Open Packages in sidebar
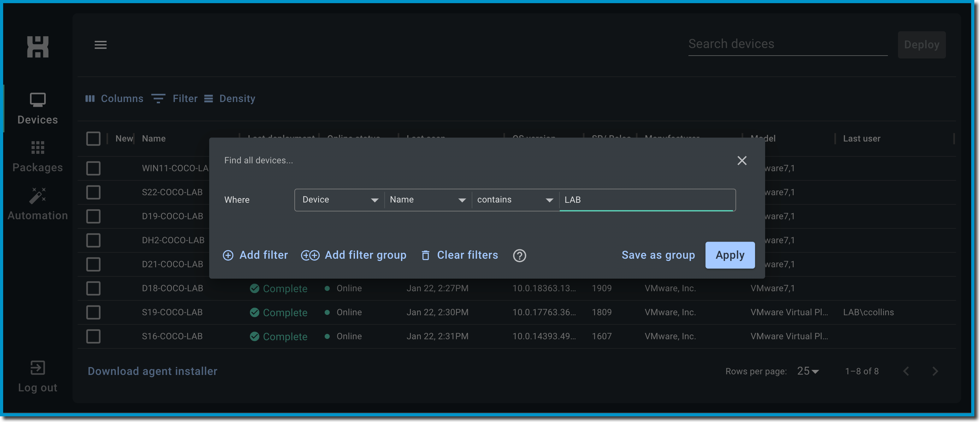The image size is (980, 422). pyautogui.click(x=38, y=157)
